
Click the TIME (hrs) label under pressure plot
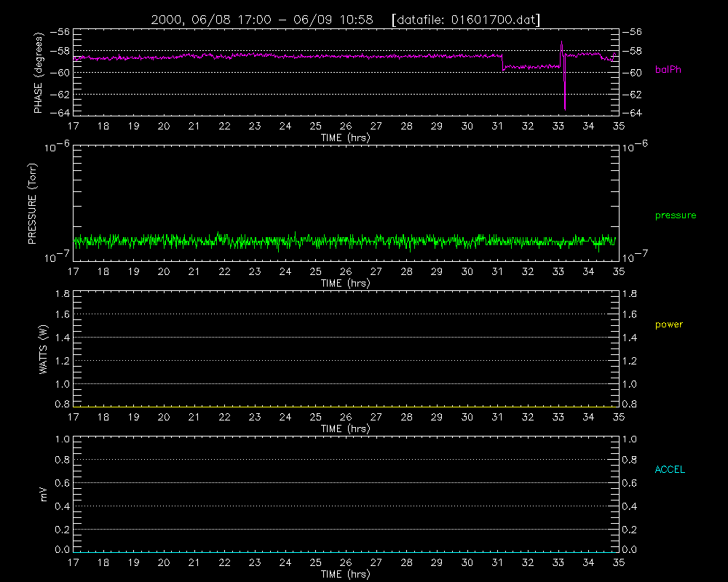point(345,283)
